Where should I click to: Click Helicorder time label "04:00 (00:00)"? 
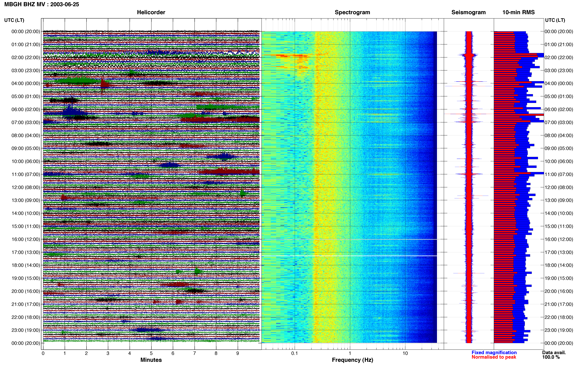[x=26, y=83]
